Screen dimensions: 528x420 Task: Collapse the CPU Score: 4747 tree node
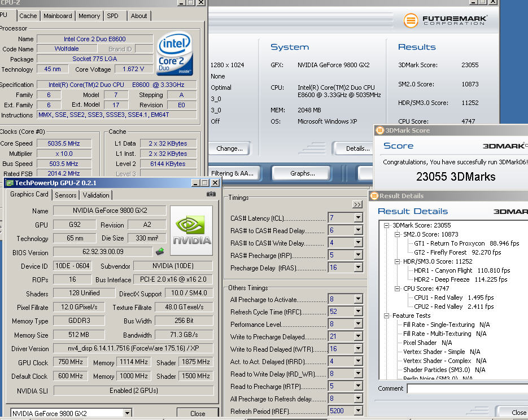(398, 289)
